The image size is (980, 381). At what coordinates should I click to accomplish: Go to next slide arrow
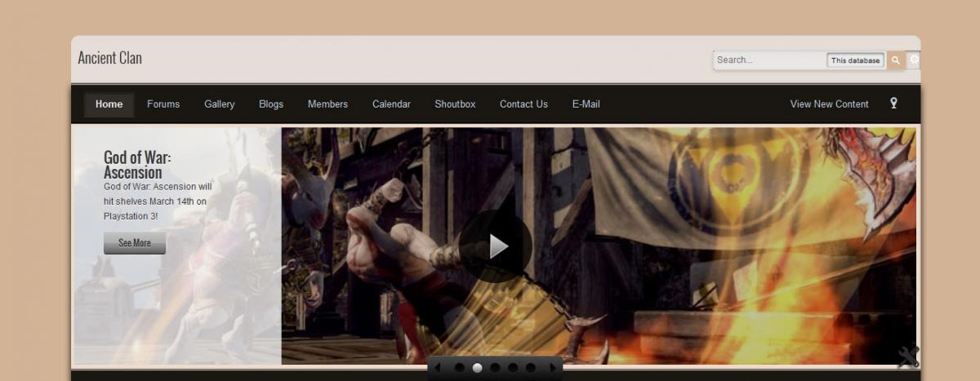click(553, 368)
